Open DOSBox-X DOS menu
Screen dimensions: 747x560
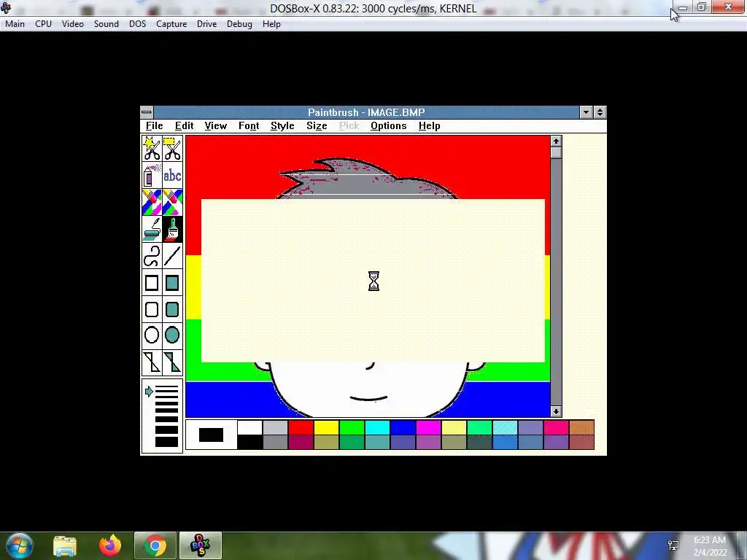click(x=138, y=24)
